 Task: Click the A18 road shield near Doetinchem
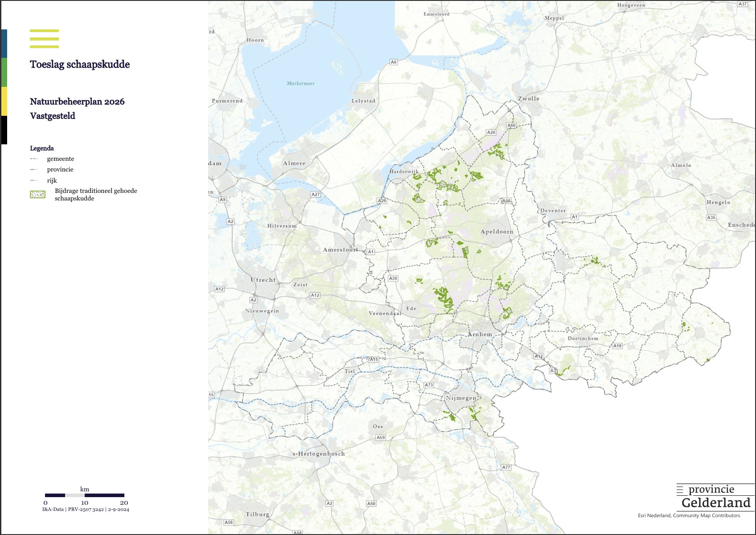(617, 346)
